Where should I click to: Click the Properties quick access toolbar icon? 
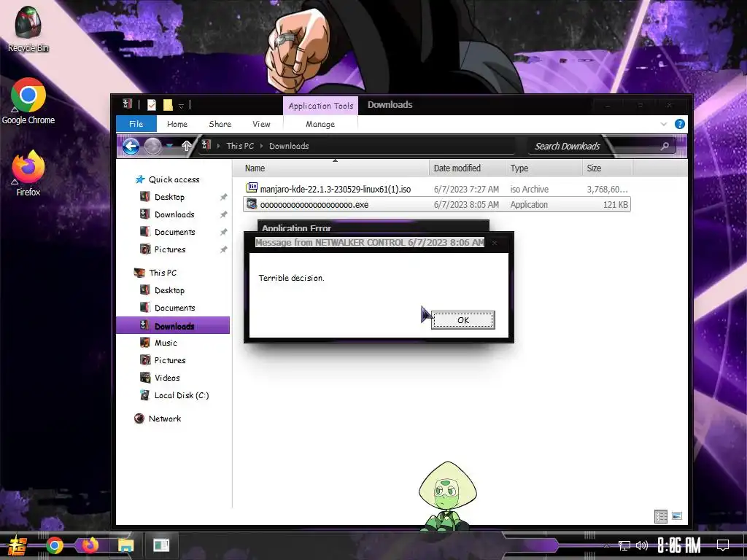(152, 105)
